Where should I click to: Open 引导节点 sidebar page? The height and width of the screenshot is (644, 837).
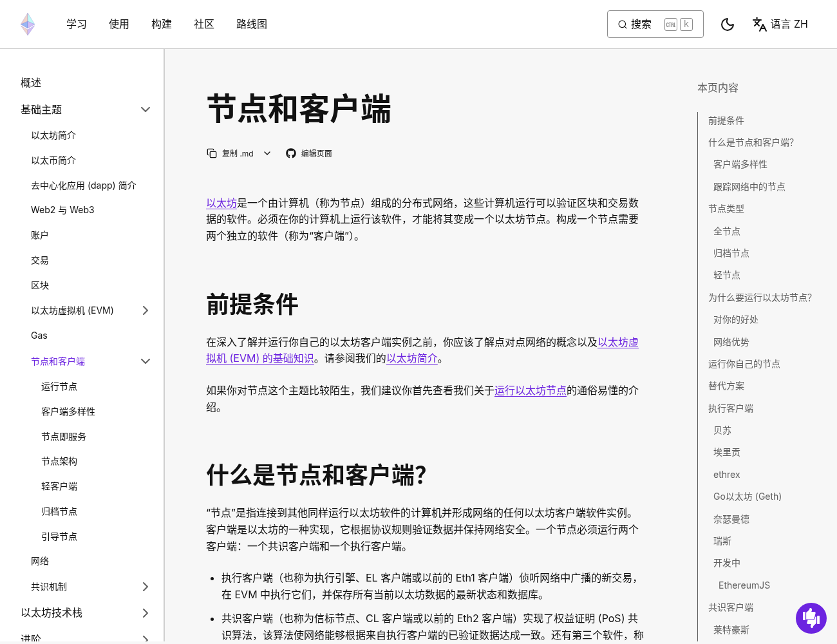point(59,536)
